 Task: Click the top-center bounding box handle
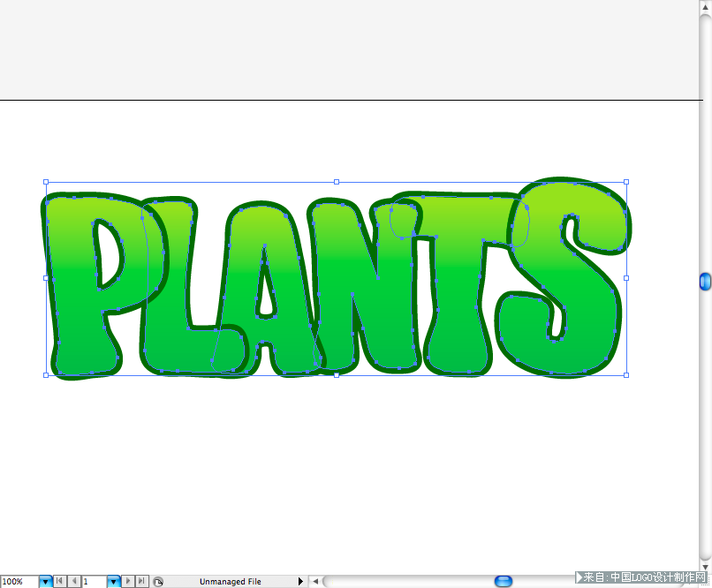(337, 182)
